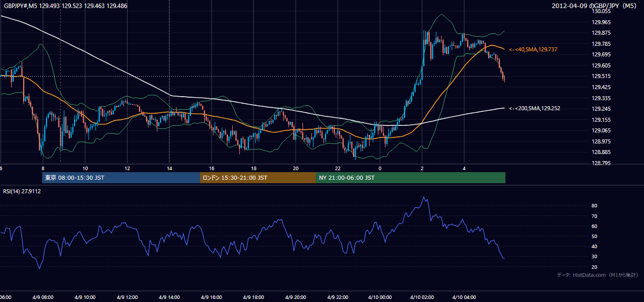The height and width of the screenshot is (302, 644).
Task: Click the 4/9 20:00 date label
Action: click(296, 297)
